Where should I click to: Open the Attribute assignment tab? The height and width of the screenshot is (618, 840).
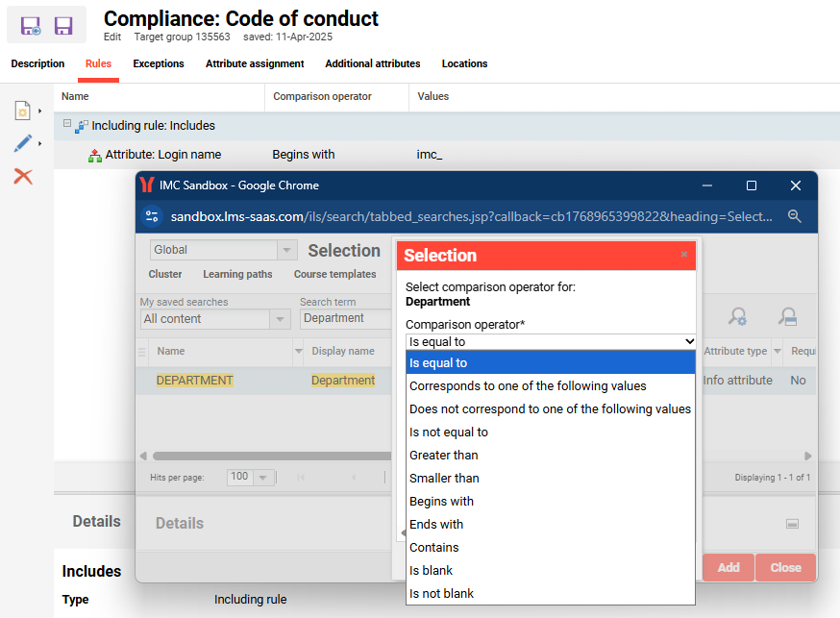[255, 63]
